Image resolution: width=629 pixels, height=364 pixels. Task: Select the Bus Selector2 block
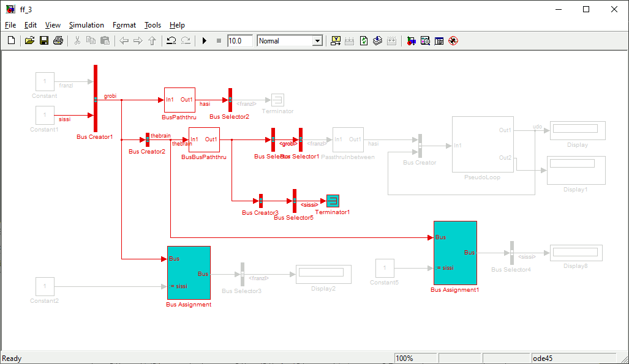point(230,100)
